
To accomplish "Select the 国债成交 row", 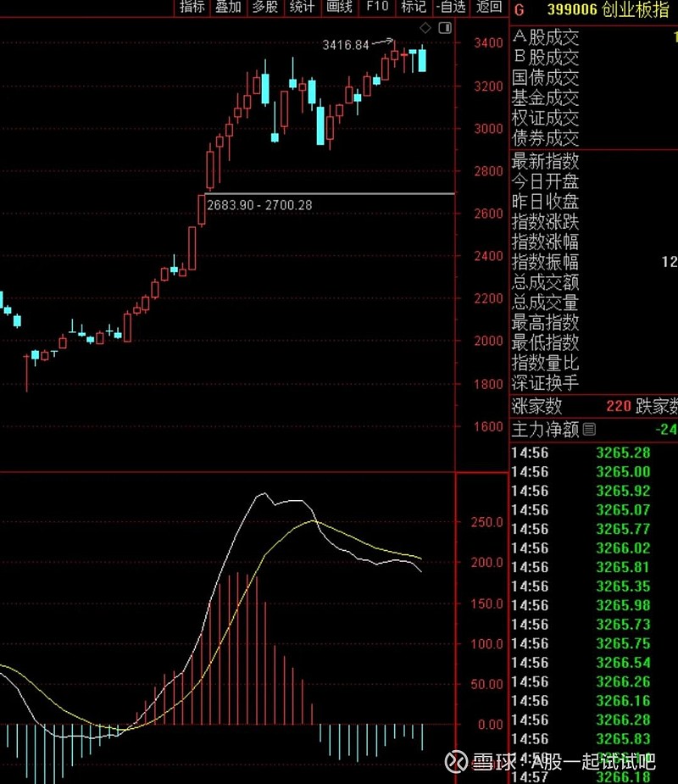I will (x=593, y=77).
